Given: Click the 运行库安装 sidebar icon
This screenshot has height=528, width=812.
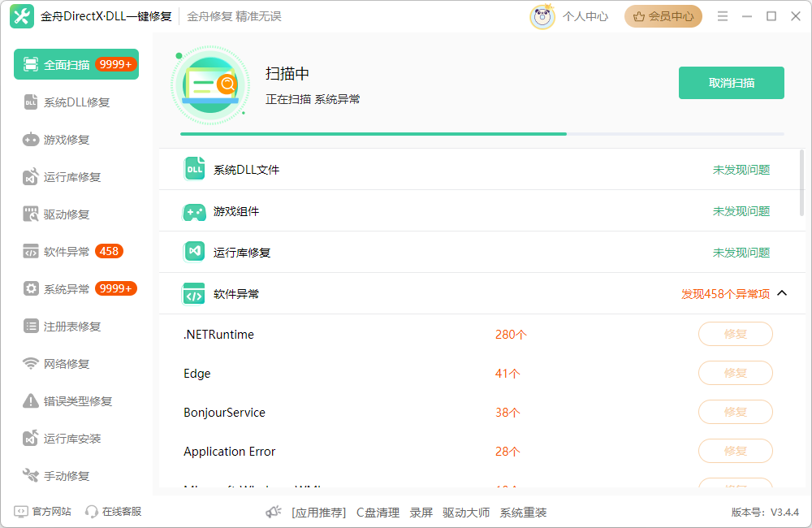Looking at the screenshot, I should tap(31, 439).
